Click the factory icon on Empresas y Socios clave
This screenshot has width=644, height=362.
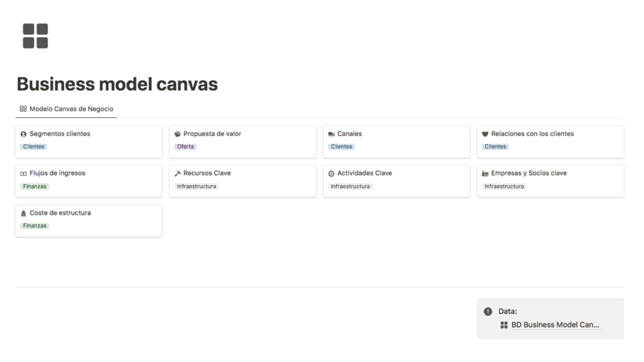485,174
